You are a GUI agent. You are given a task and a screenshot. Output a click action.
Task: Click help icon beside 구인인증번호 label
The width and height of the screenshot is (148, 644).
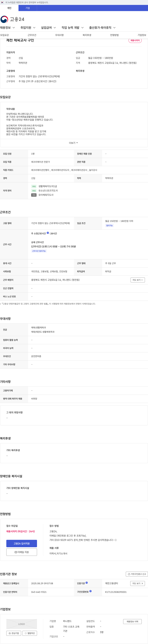click(90, 591)
